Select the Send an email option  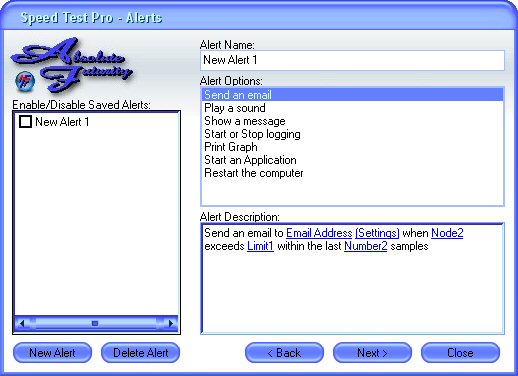[352, 95]
